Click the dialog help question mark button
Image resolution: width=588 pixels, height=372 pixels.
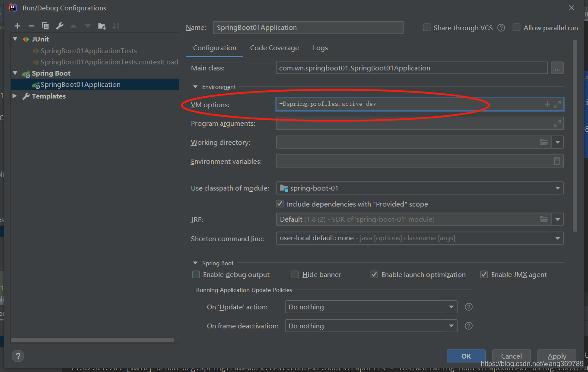click(x=18, y=356)
